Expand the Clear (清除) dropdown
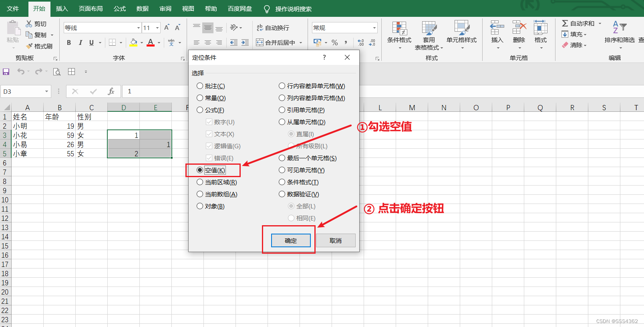 click(585, 46)
